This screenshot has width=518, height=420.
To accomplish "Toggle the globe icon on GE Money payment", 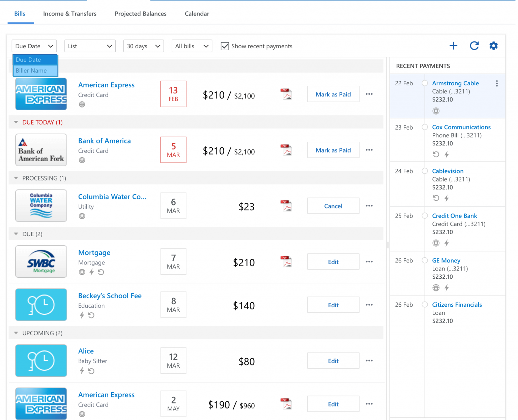I will coord(436,288).
